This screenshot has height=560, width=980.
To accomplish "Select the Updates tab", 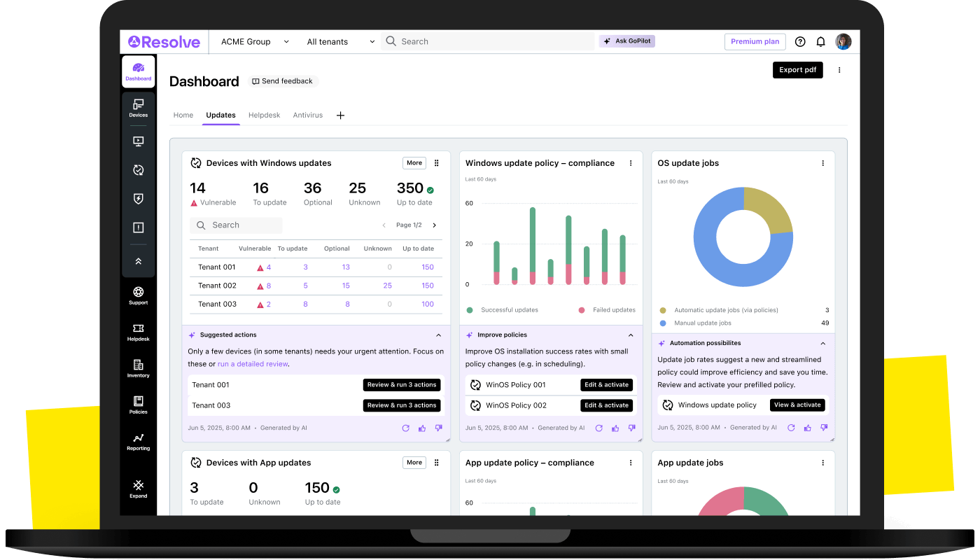I will [221, 115].
